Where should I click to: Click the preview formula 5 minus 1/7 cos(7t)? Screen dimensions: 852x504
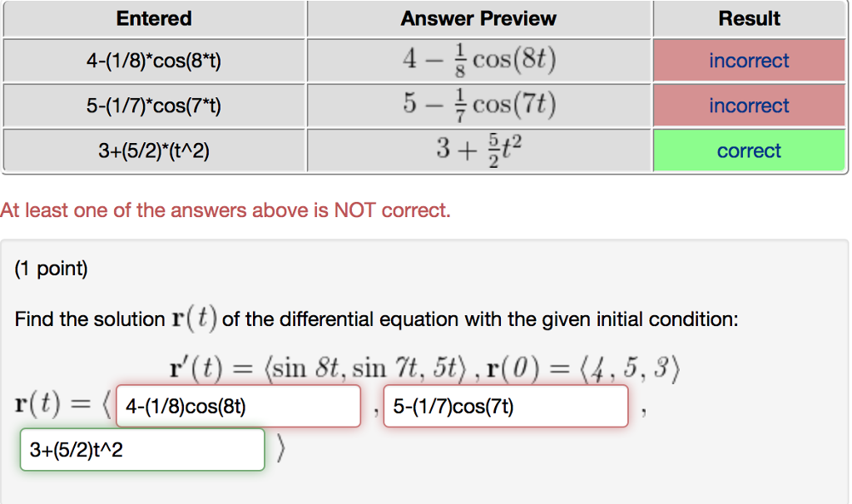(478, 105)
